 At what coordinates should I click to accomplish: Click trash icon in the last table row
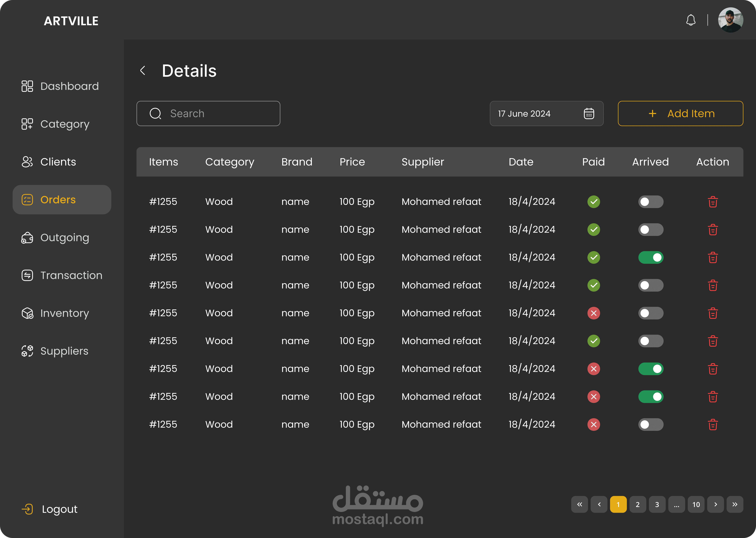click(713, 424)
